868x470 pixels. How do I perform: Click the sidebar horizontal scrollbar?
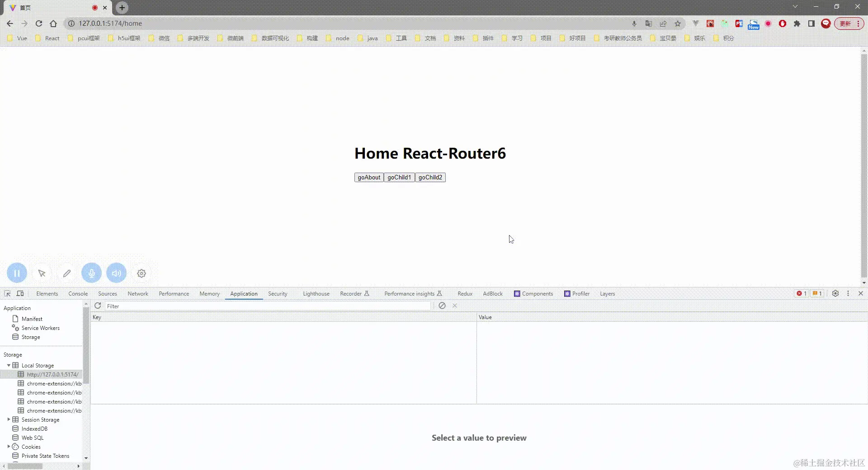pos(25,466)
